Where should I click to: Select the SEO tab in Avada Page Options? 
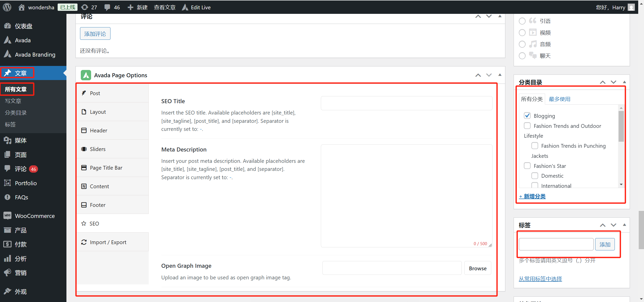point(94,223)
